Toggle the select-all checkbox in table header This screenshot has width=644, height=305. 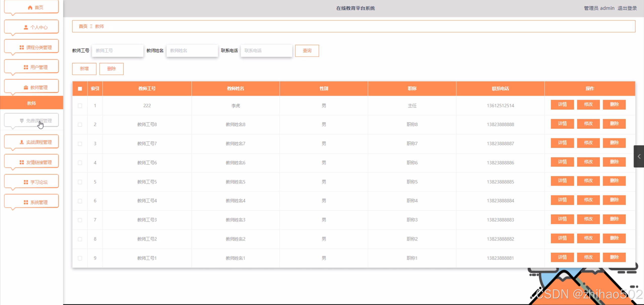coord(80,89)
